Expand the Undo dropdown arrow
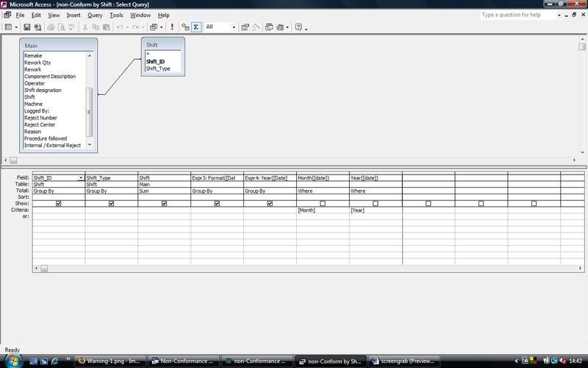This screenshot has height=368, width=588. (x=127, y=27)
